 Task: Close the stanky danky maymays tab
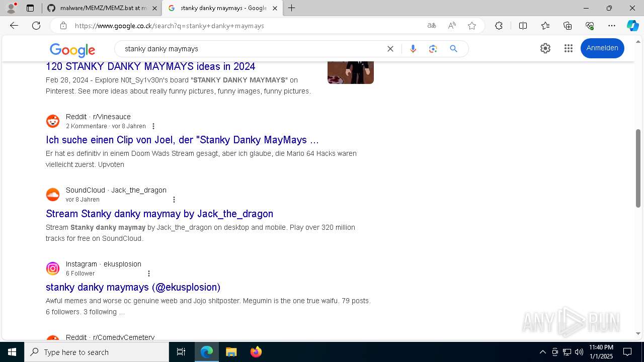coord(275,9)
